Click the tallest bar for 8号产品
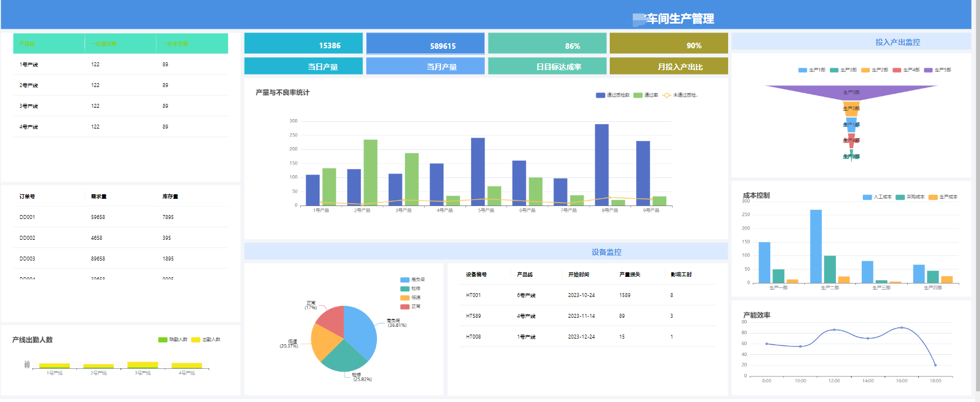The image size is (980, 402). point(601,164)
